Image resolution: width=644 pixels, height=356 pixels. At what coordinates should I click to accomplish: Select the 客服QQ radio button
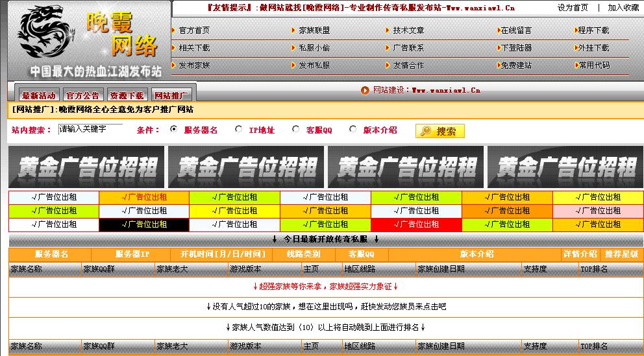tap(295, 129)
